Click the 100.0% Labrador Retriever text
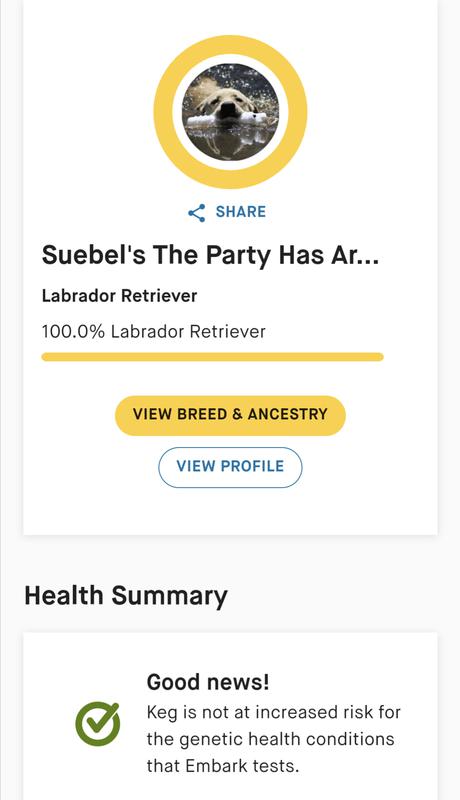 coord(154,332)
